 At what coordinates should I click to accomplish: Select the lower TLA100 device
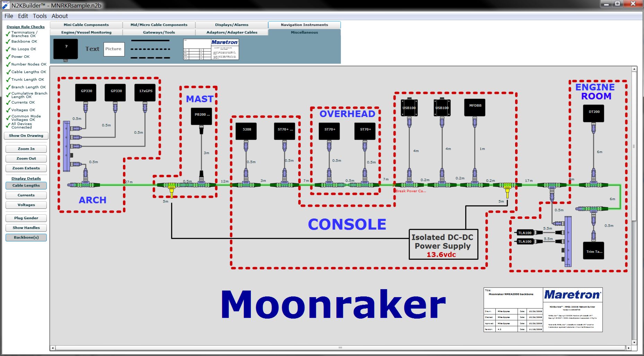[x=524, y=241]
